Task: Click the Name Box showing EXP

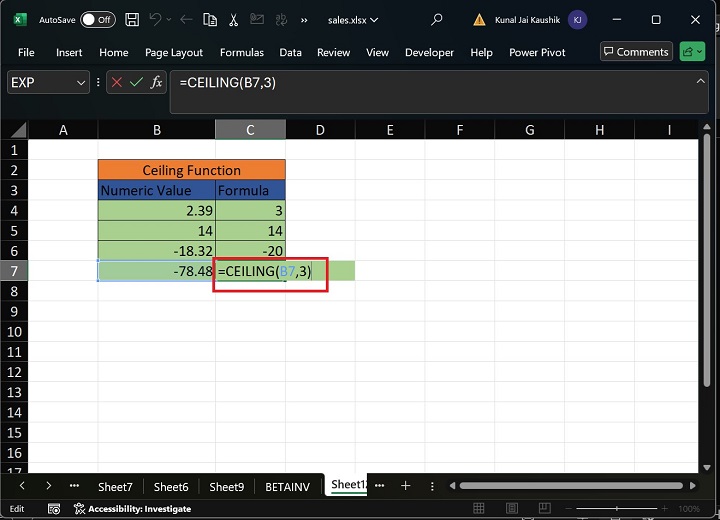Action: (x=41, y=83)
